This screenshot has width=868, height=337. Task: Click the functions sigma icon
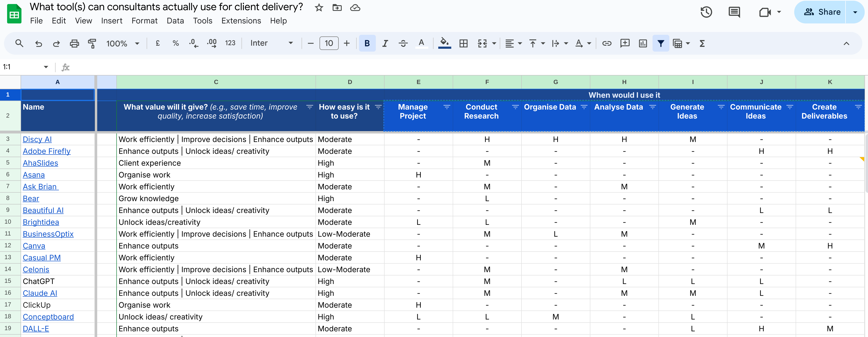[702, 44]
